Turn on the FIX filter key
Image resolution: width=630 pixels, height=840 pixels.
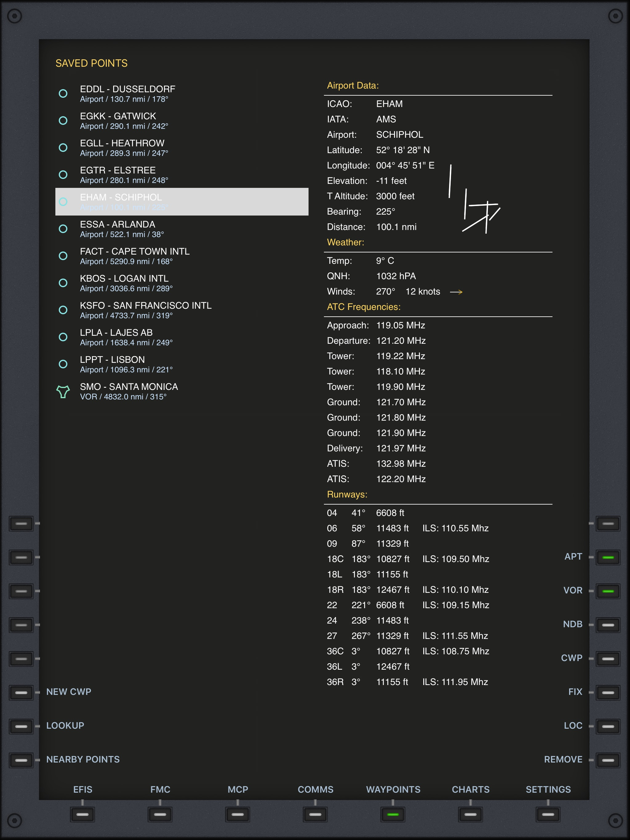(x=608, y=692)
